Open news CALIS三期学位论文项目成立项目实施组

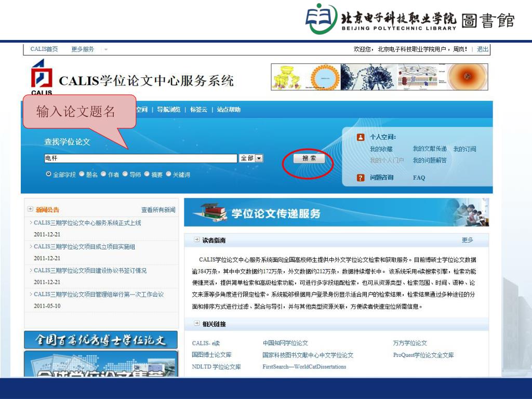pos(84,247)
